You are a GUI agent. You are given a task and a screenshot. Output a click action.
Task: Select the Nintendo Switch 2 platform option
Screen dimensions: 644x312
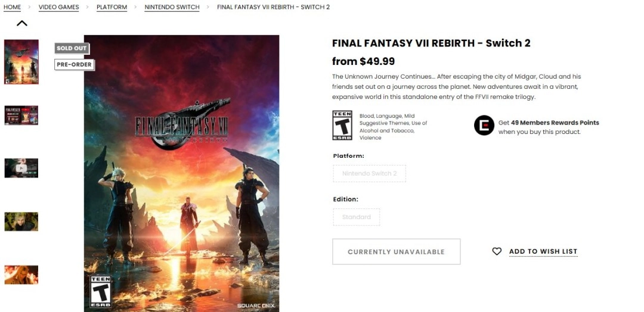click(369, 174)
